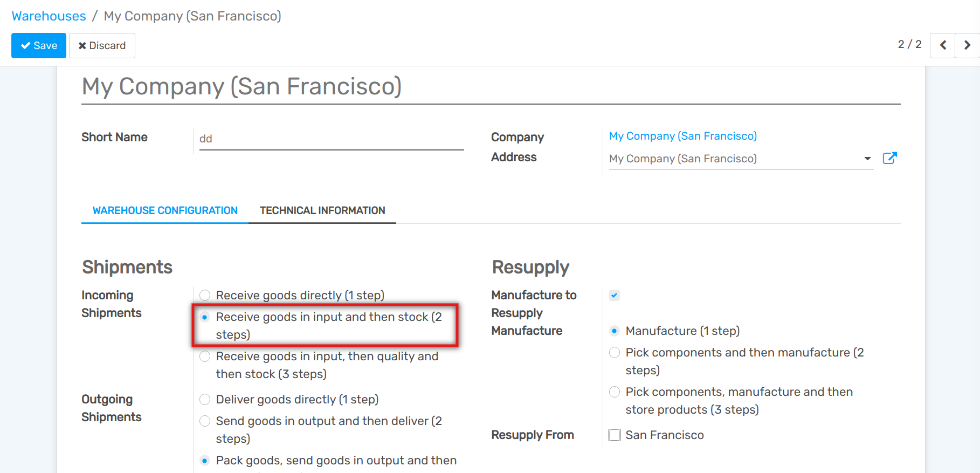The width and height of the screenshot is (980, 473).
Task: Open external link icon beside Address
Action: 889,158
